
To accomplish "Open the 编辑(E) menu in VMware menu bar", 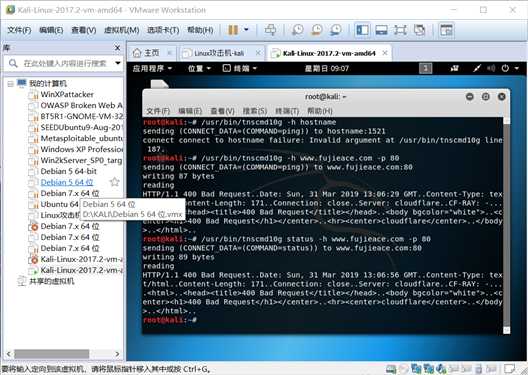I will 51,30.
